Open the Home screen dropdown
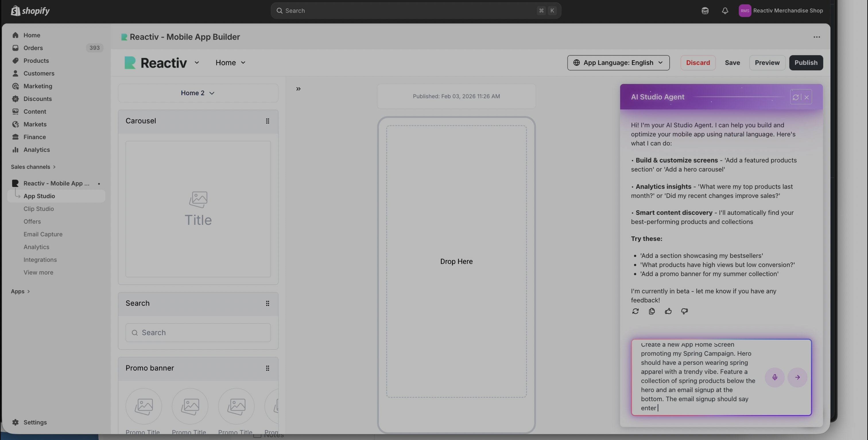Viewport: 868px width, 440px height. (230, 63)
